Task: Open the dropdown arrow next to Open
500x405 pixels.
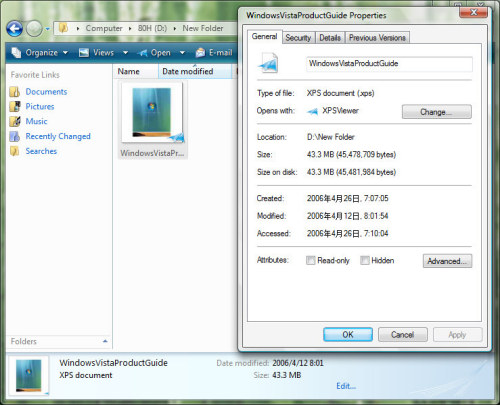Action: tap(182, 53)
